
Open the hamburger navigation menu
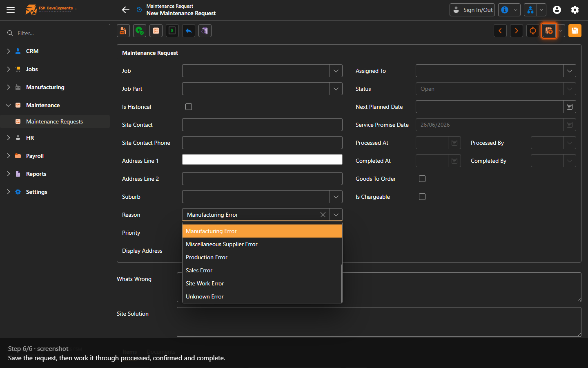[x=11, y=10]
